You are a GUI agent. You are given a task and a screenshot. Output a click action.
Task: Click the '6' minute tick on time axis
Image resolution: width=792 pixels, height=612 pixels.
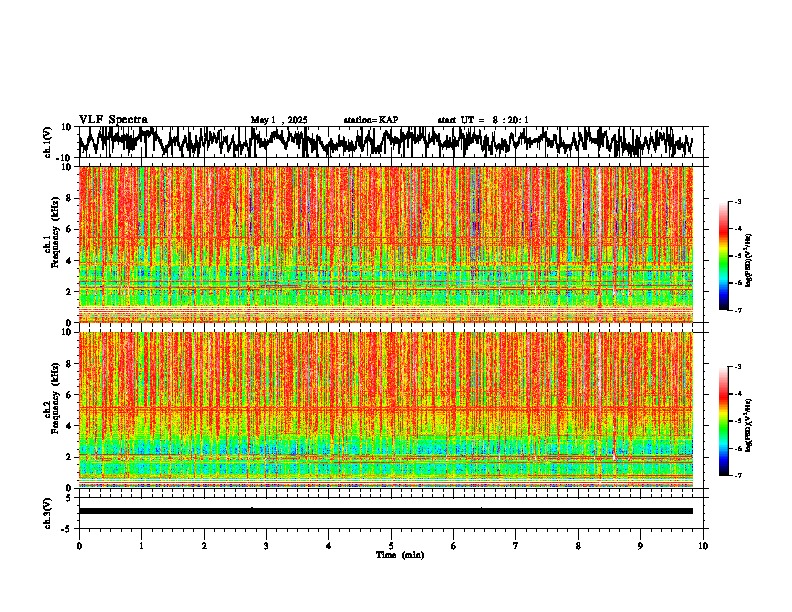(454, 546)
